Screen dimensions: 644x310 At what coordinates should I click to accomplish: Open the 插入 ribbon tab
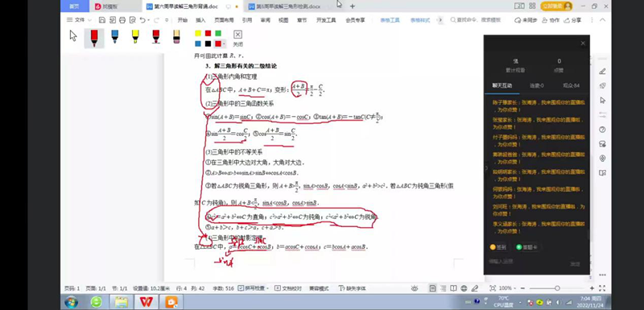(x=200, y=19)
